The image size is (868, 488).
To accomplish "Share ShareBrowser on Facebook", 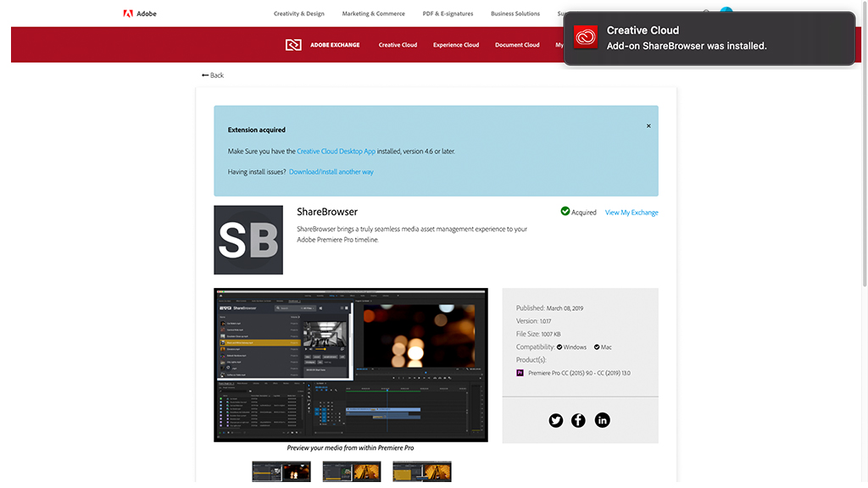I will coord(578,420).
